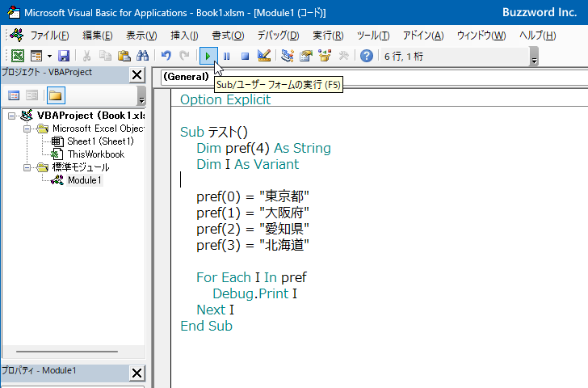Click the 6 行, 1 桁 position indicator
Viewport: 588px width, 388px height.
point(404,57)
